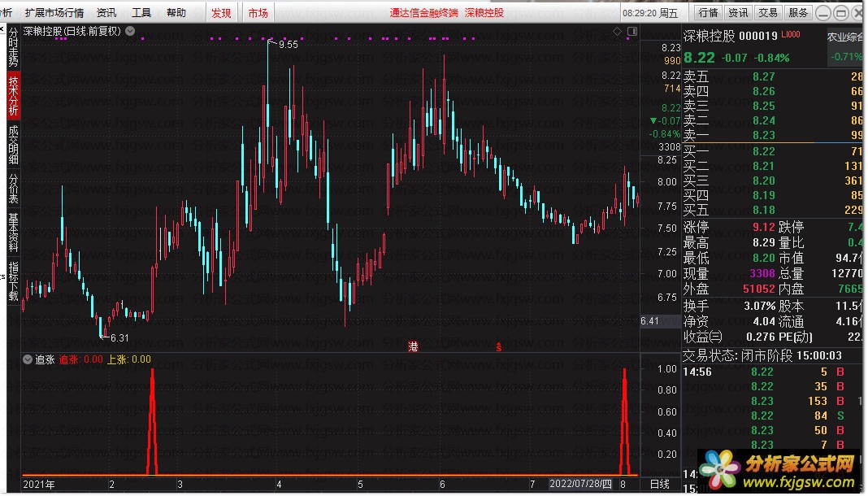The image size is (868, 496).
Task: Click the LI000 tag next to stock code
Action: tap(791, 34)
